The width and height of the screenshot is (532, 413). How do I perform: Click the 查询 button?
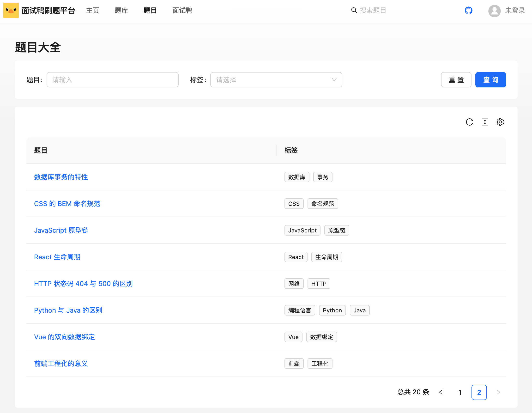click(490, 80)
